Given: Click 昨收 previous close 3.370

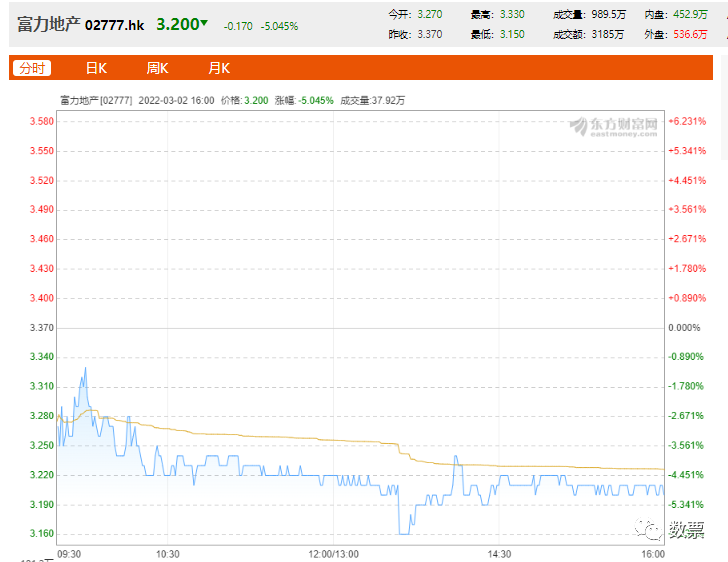Looking at the screenshot, I should 430,34.
